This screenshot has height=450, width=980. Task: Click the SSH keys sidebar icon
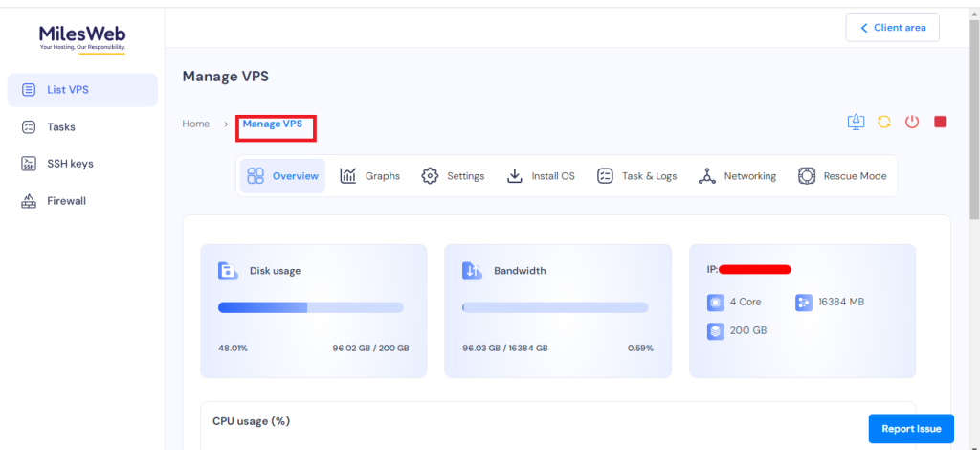click(29, 164)
